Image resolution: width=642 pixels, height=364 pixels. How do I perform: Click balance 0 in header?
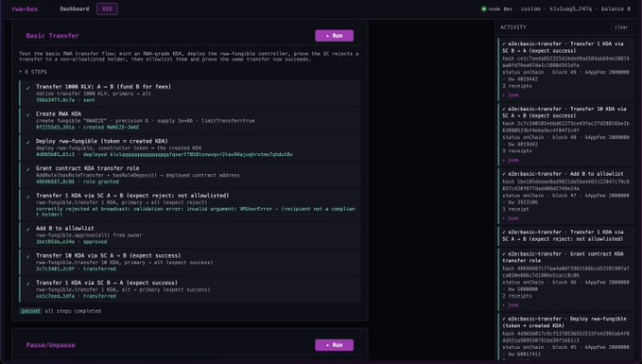(x=616, y=9)
